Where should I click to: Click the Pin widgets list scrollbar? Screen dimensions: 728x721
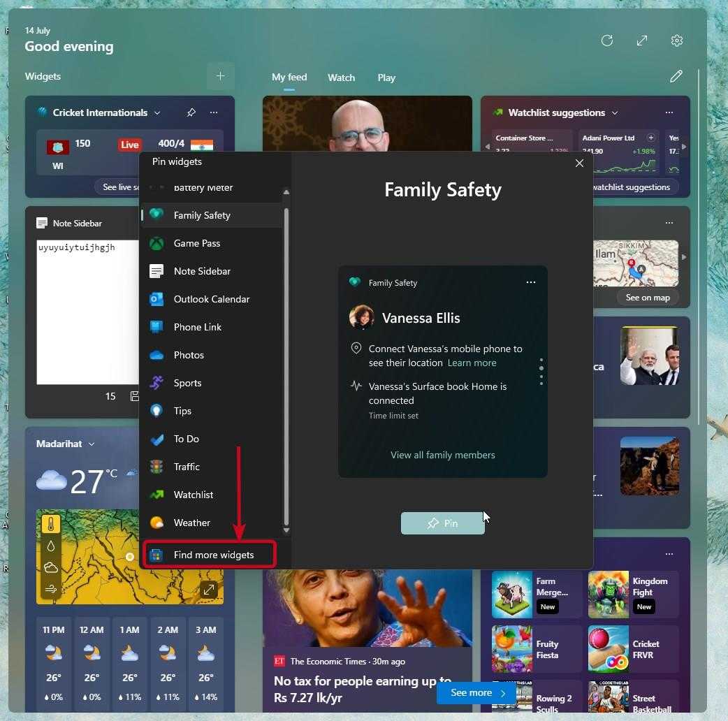click(286, 367)
